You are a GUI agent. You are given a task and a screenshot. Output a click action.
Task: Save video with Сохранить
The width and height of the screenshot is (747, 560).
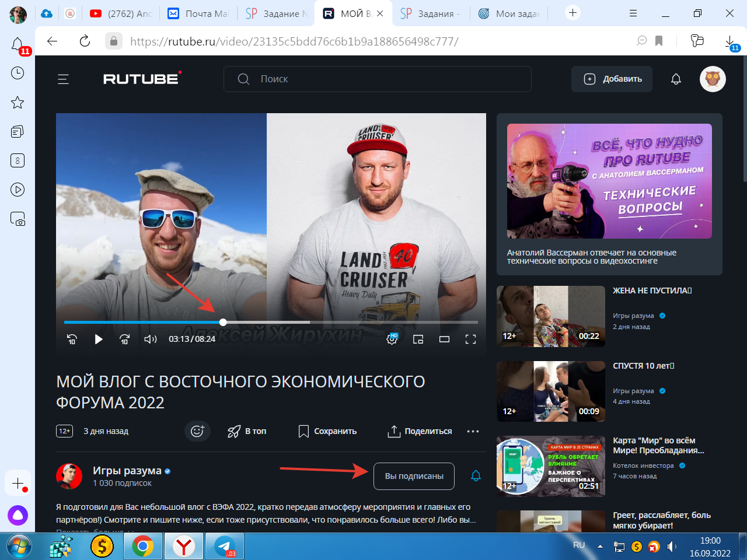[x=327, y=431]
